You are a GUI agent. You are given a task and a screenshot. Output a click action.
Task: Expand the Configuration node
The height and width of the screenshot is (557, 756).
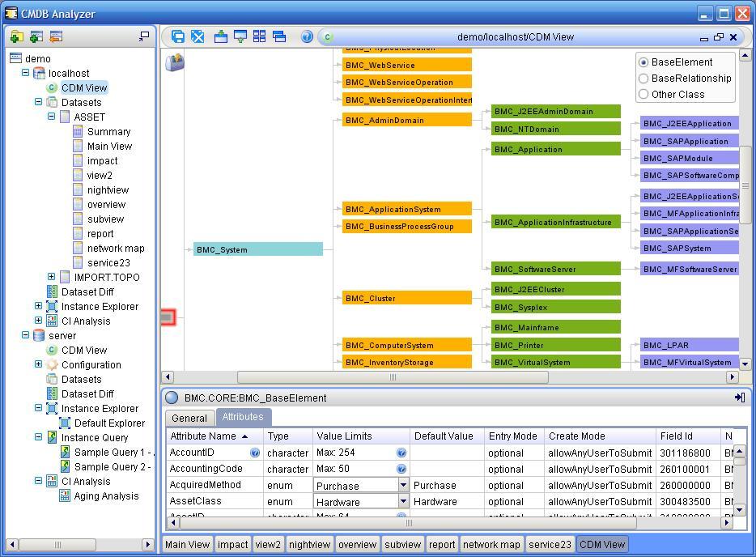(39, 364)
